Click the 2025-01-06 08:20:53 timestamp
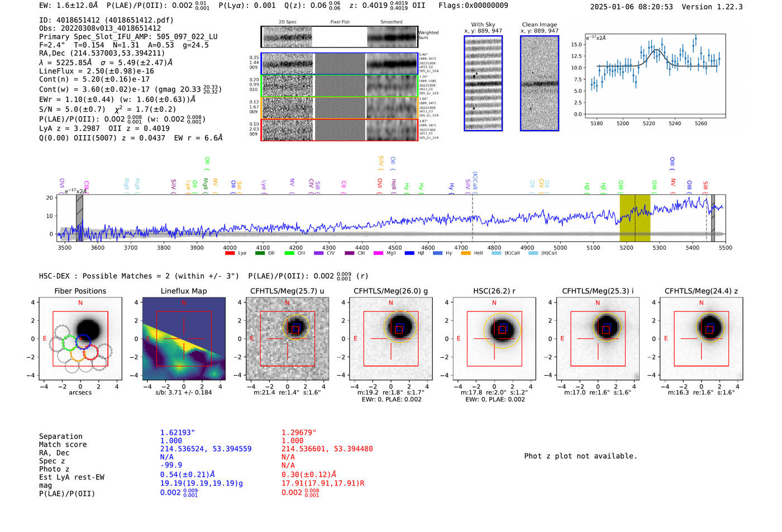This screenshot has height=532, width=782. tap(632, 7)
